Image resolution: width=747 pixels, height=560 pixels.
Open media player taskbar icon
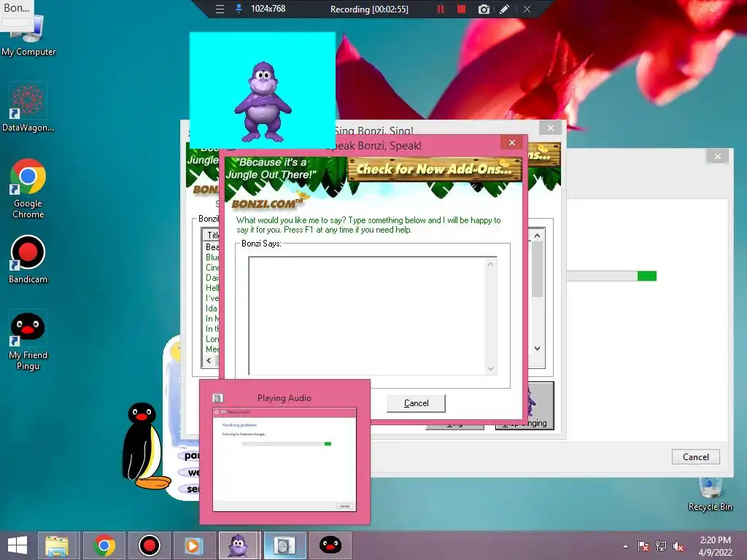(x=193, y=545)
